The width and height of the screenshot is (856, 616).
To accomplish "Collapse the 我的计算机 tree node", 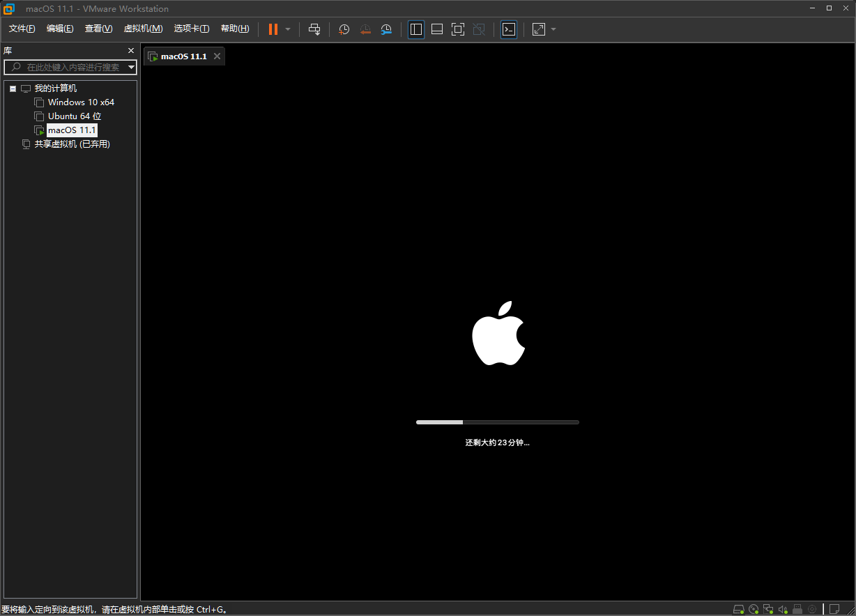I will 13,88.
